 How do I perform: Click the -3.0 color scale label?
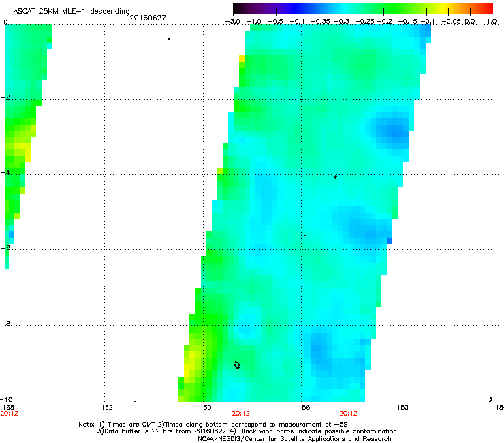(233, 22)
